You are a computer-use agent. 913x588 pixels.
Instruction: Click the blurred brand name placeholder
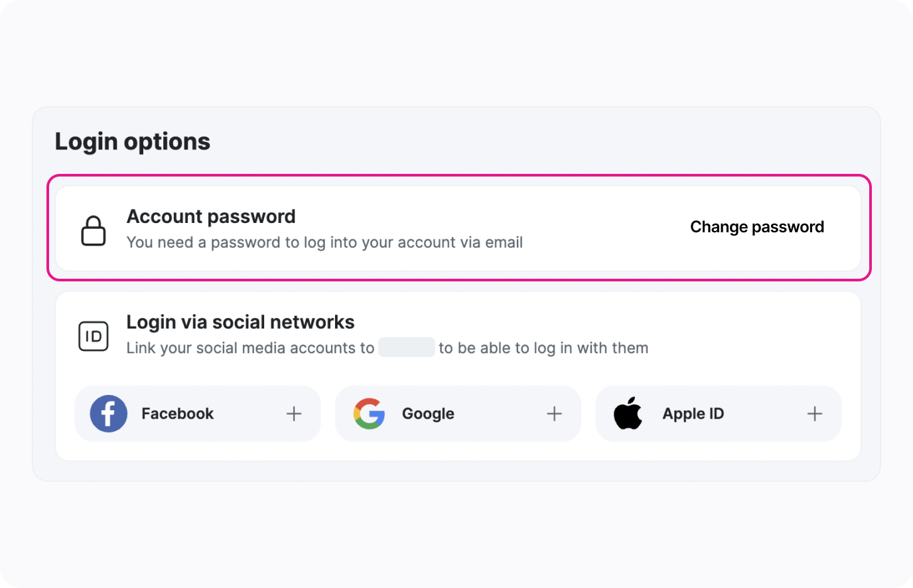tap(407, 347)
